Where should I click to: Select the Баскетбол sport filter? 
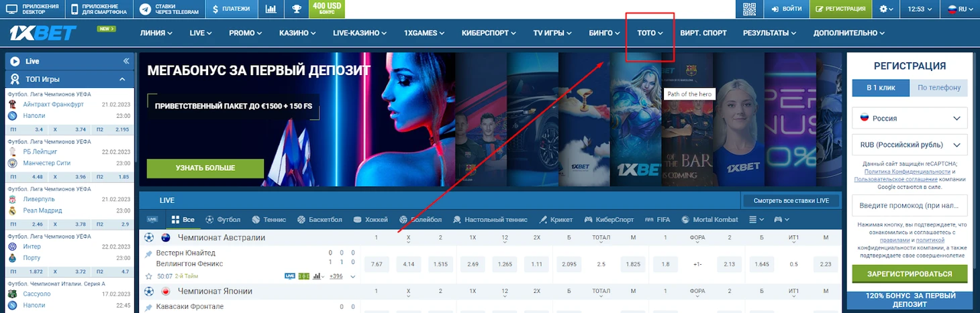tap(320, 220)
